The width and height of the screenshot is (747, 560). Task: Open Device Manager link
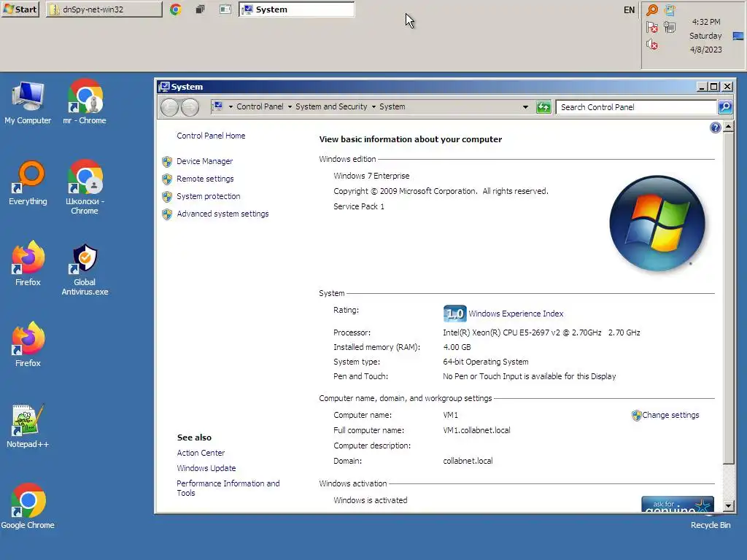(205, 161)
